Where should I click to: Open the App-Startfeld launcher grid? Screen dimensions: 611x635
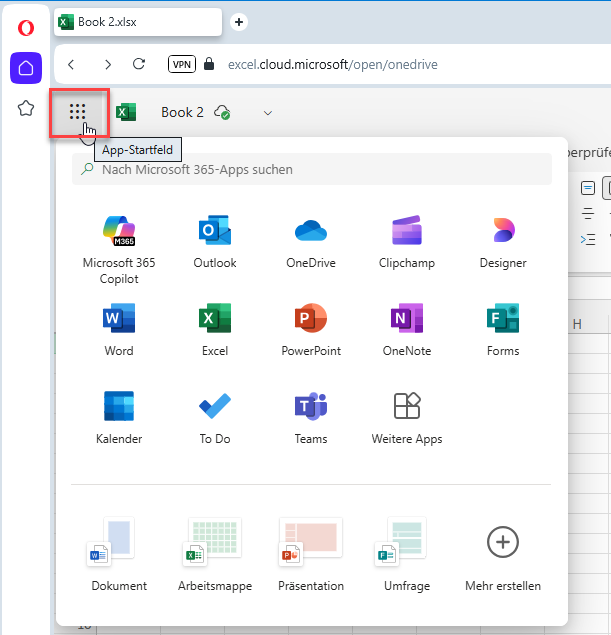coord(77,112)
